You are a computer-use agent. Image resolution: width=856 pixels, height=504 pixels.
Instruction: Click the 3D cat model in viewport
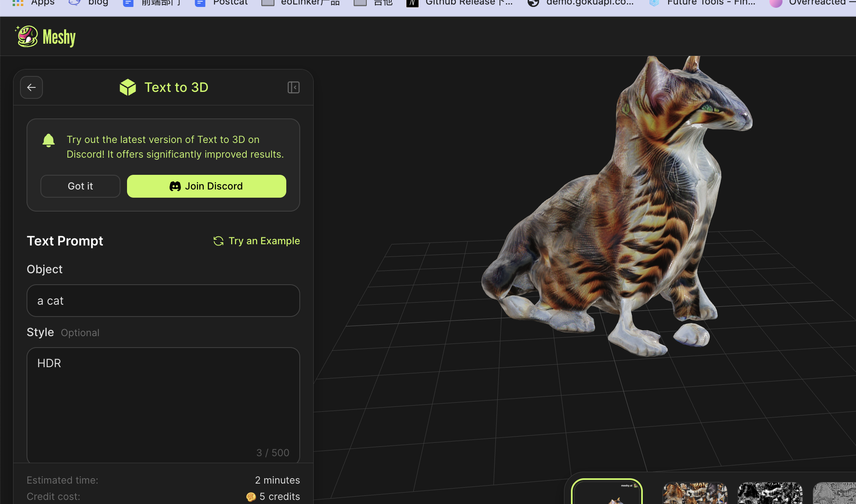617,206
